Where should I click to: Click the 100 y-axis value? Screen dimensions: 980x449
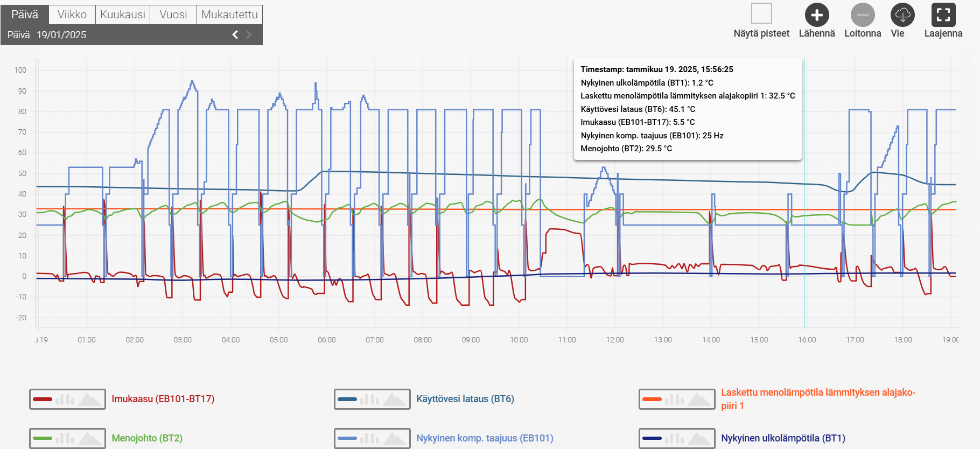pyautogui.click(x=20, y=70)
